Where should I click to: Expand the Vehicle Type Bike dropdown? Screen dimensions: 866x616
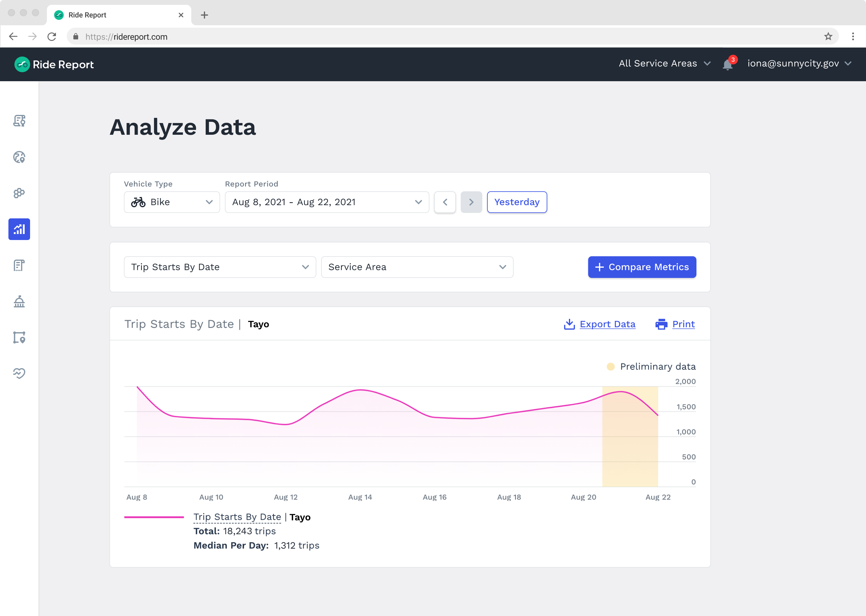[172, 202]
